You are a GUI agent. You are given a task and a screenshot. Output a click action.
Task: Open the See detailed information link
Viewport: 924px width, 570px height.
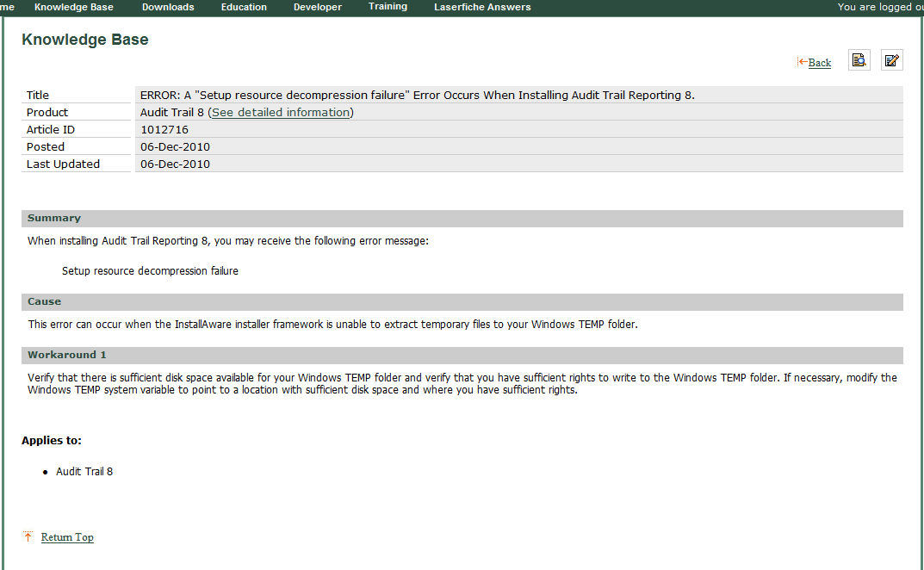(x=281, y=112)
